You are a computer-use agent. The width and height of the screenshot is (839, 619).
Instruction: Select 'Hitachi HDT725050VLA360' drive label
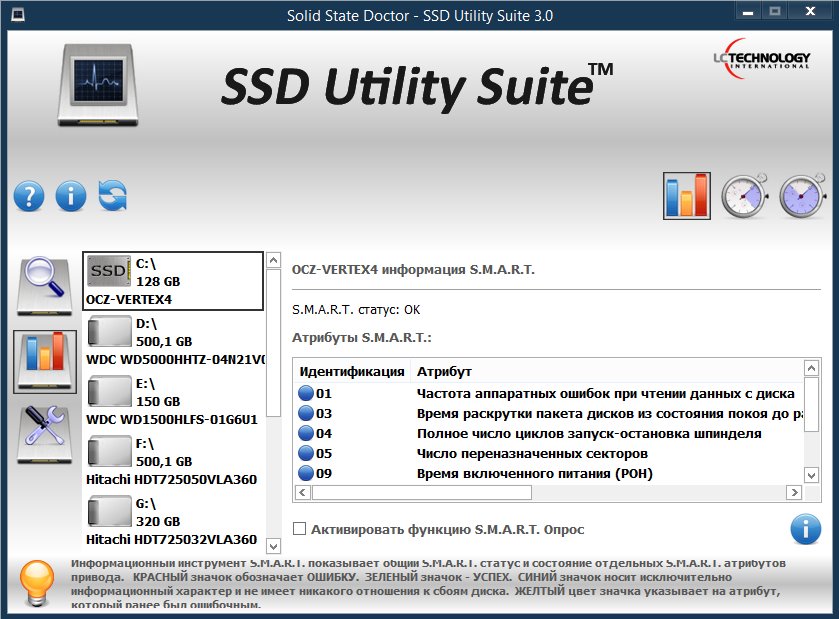pos(171,479)
